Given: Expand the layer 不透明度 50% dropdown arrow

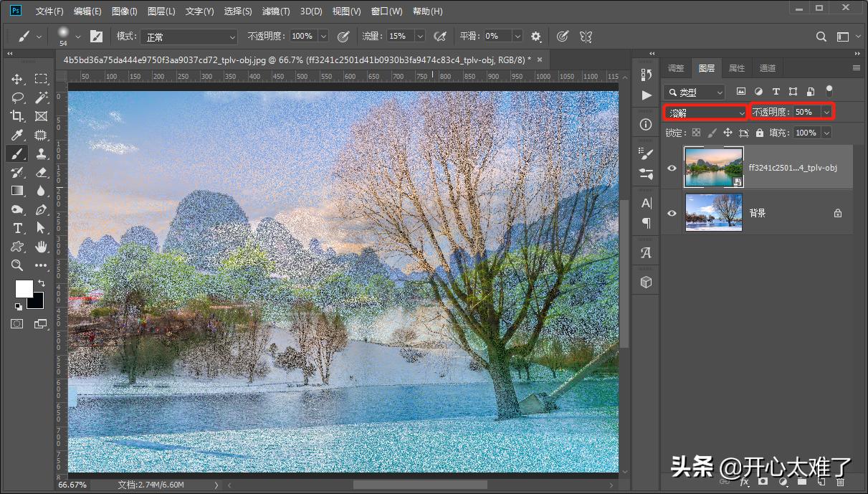Looking at the screenshot, I should [827, 113].
